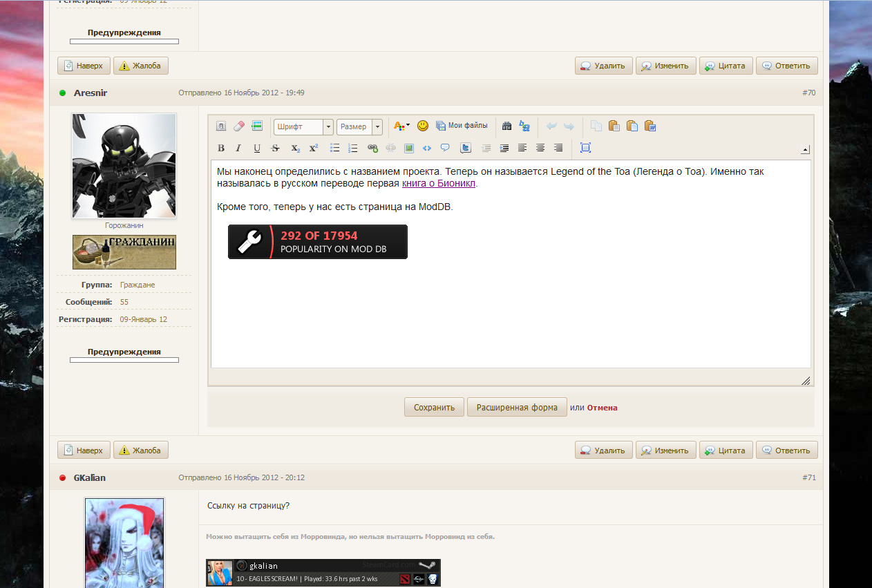This screenshot has height=588, width=872.
Task: Click the paste from Word icon
Action: pos(650,126)
